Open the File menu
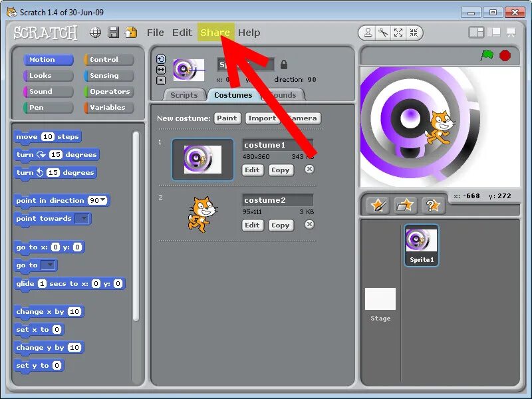Screen dimensions: 532x399 [x=156, y=33]
